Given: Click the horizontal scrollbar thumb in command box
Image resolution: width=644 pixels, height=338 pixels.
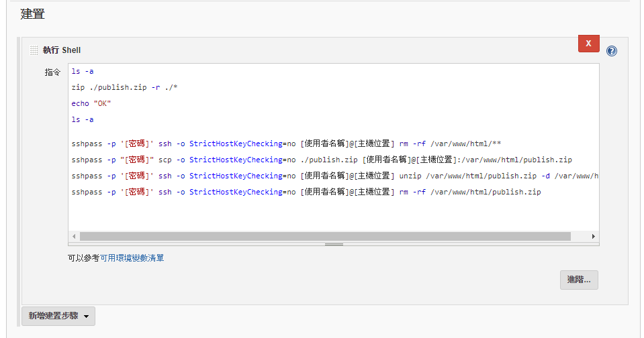Looking at the screenshot, I should tap(325, 236).
